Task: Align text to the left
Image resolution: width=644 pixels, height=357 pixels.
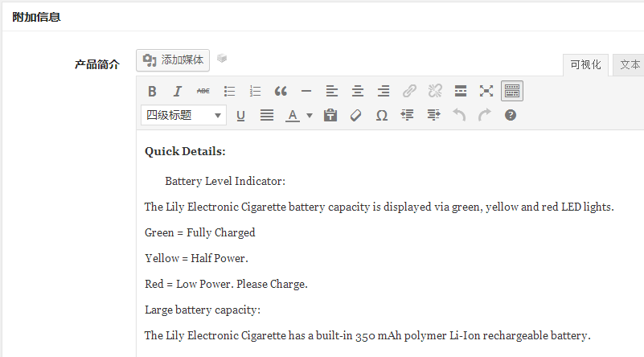Action: pos(332,91)
